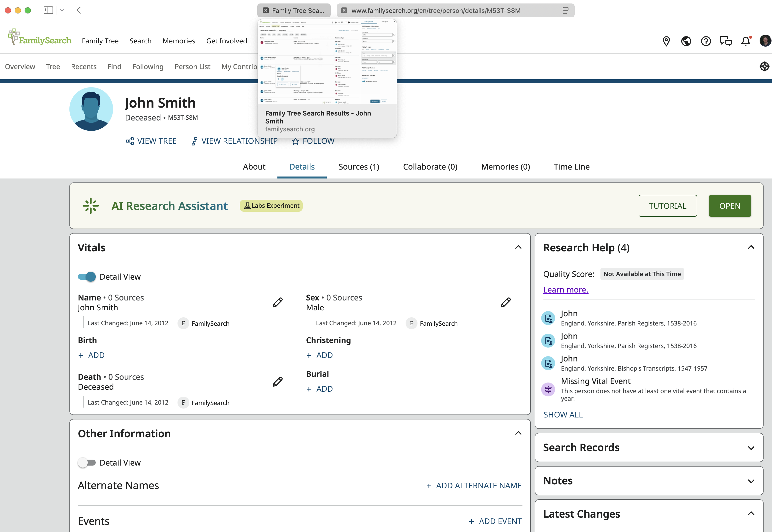Click the TUTORIAL button
772x532 pixels.
667,206
